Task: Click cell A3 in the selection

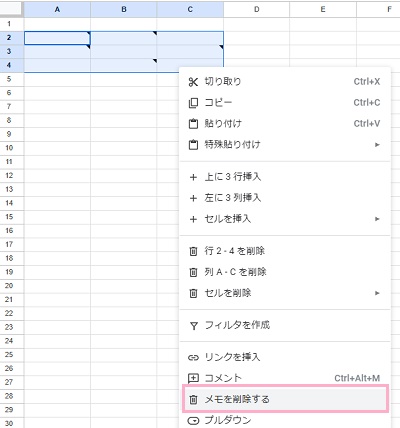Action: tap(57, 52)
